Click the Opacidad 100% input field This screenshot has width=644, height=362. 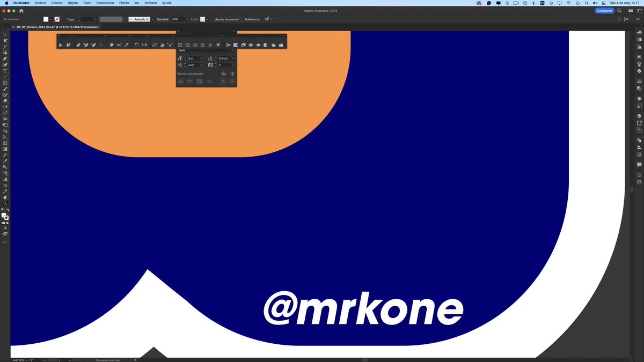pos(178,19)
